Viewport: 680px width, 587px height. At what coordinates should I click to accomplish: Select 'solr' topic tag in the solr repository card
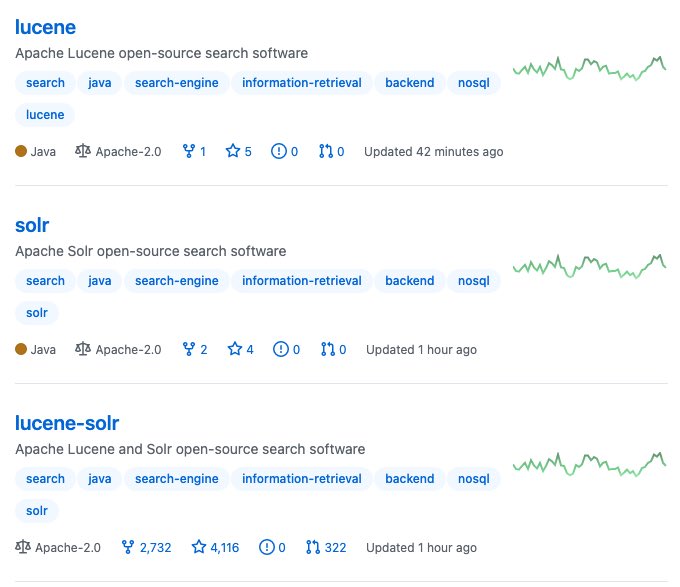(37, 313)
